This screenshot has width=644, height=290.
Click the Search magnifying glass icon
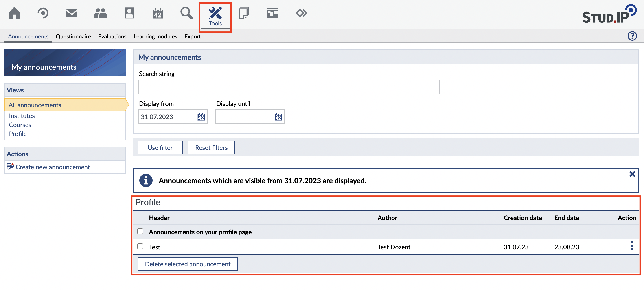186,13
